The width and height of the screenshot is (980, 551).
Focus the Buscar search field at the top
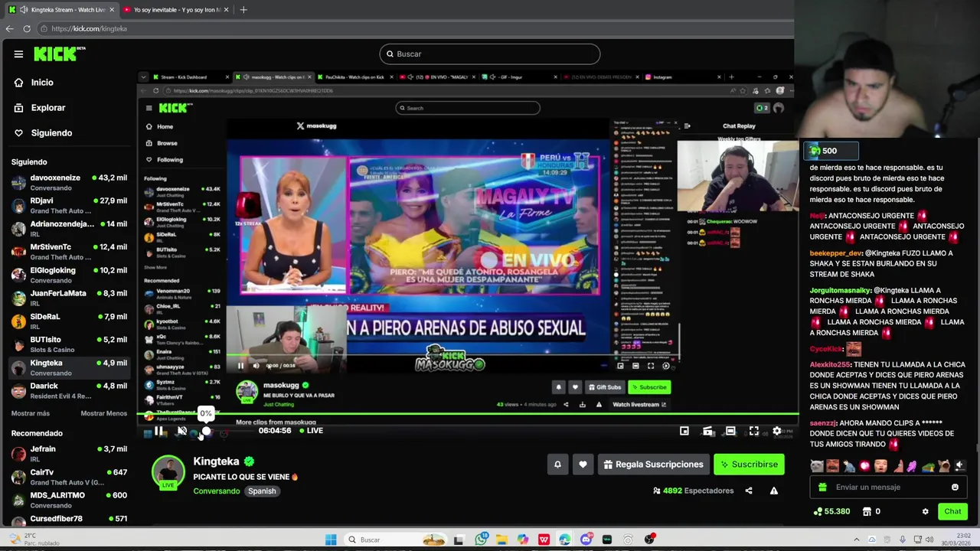tap(490, 54)
